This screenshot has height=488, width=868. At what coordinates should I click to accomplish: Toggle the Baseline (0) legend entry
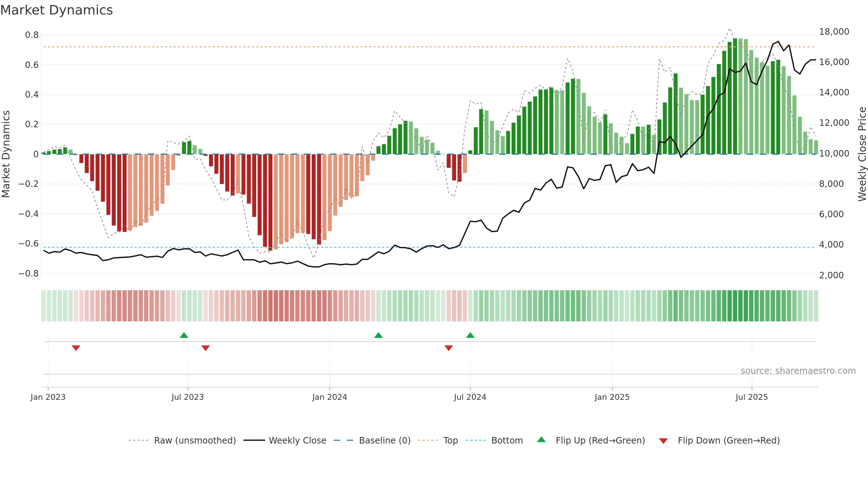(372, 440)
